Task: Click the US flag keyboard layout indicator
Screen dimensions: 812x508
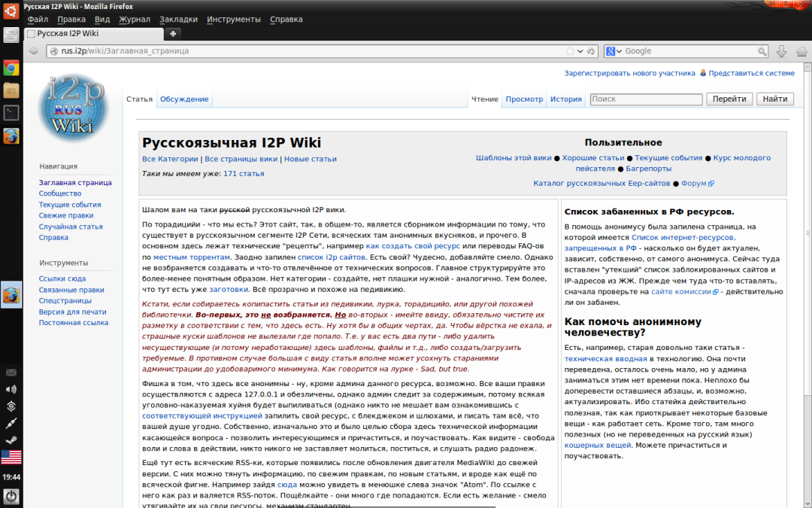Action: tap(11, 457)
